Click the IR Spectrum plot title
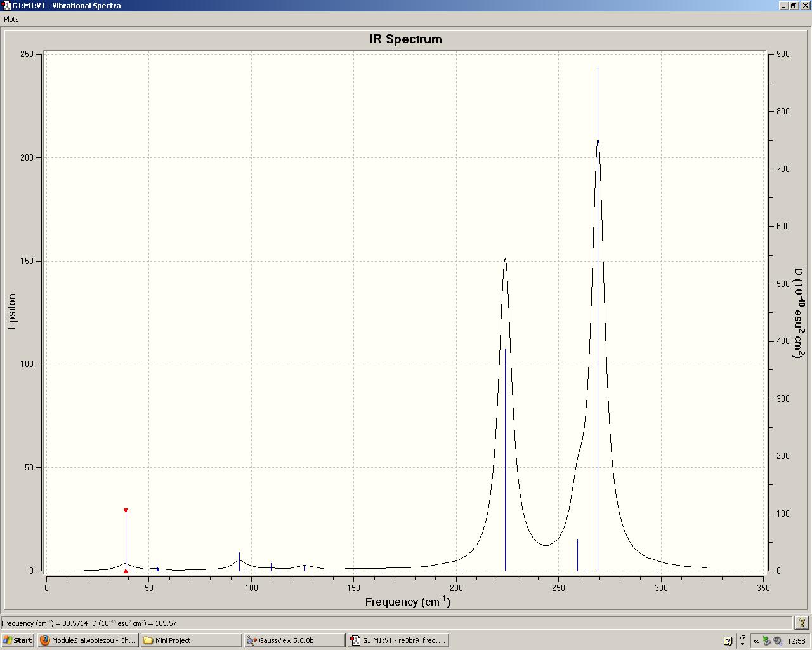 (406, 39)
